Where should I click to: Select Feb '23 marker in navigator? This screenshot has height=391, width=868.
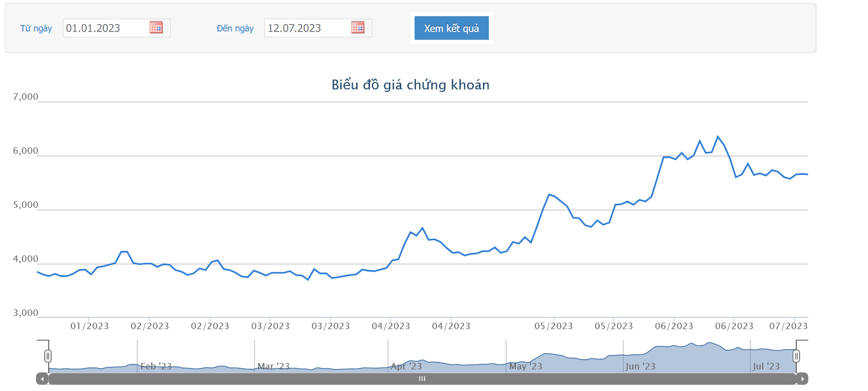point(156,366)
